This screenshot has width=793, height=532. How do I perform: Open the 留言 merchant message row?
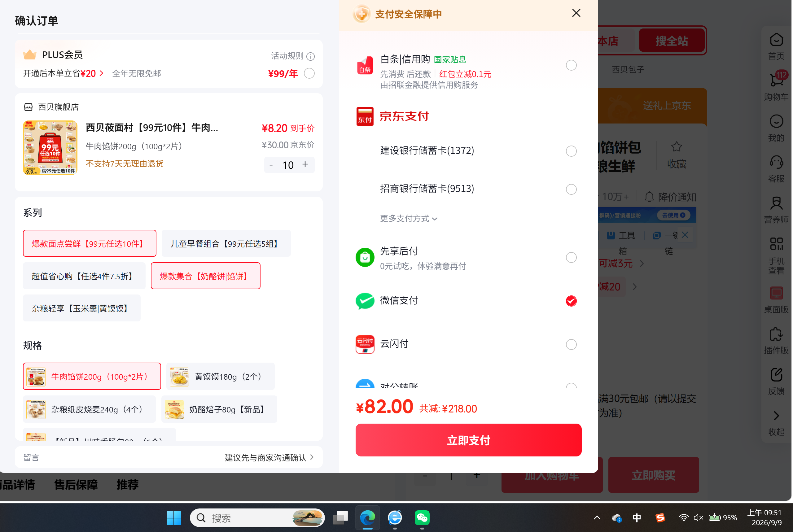click(x=169, y=457)
